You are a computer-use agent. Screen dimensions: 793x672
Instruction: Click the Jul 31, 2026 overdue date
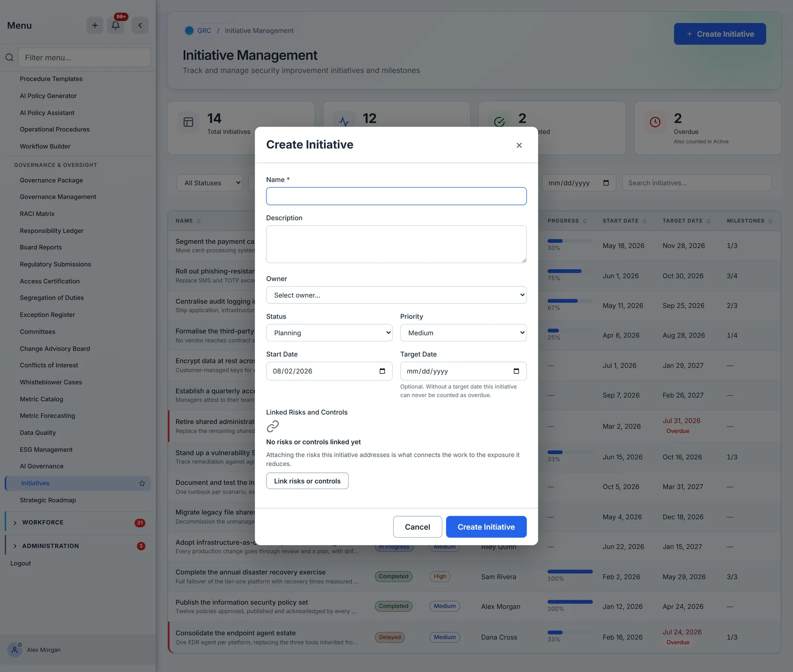681,421
